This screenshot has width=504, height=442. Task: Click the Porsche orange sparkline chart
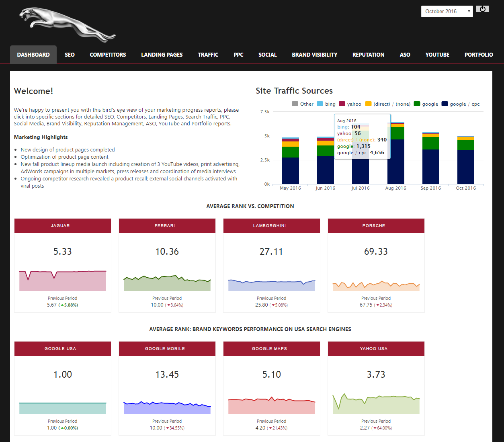point(376,286)
